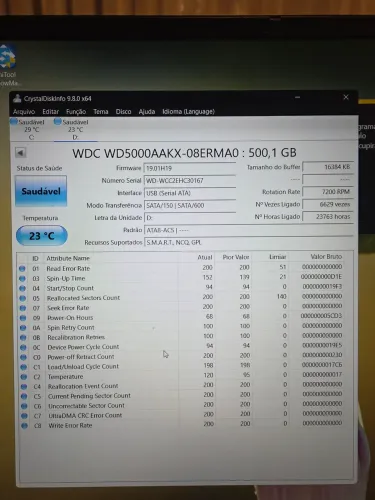Click raw value 0000000017C6 of Load/Unload Cycle
Viewport: 375px width, 500px height.
[x=322, y=365]
